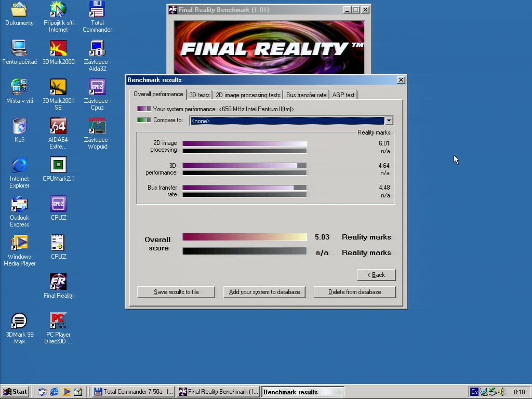Viewport: 532px width, 399px height.
Task: Click the 3D performance purple score bar
Action: [x=245, y=166]
